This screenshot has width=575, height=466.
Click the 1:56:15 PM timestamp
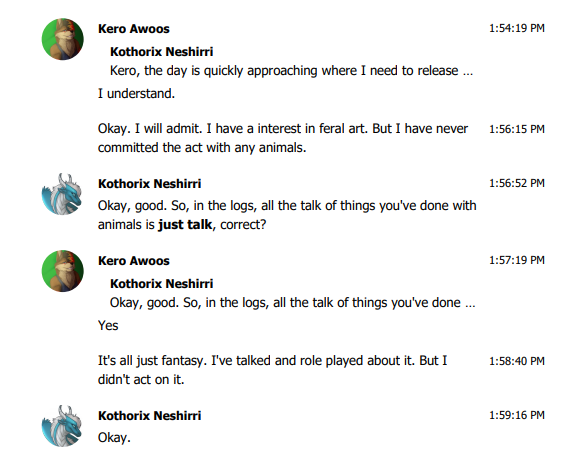coord(517,129)
